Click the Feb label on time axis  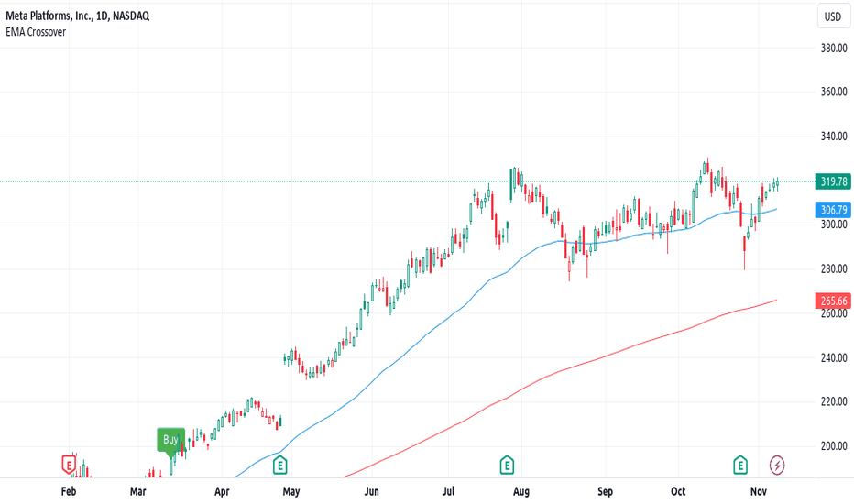pos(69,491)
